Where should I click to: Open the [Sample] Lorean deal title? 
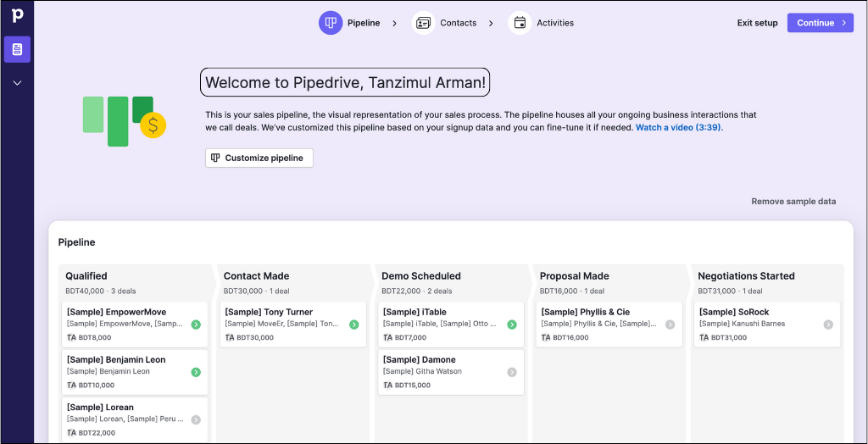tap(100, 408)
